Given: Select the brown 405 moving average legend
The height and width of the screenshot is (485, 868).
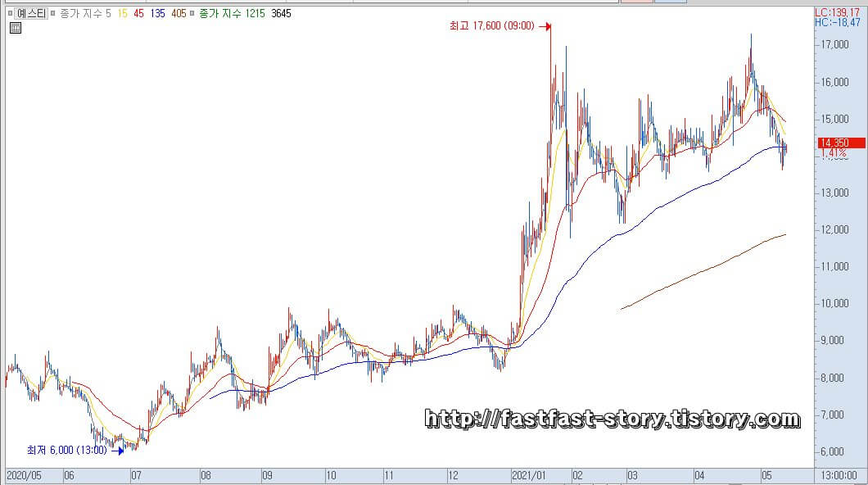Looking at the screenshot, I should pyautogui.click(x=179, y=13).
